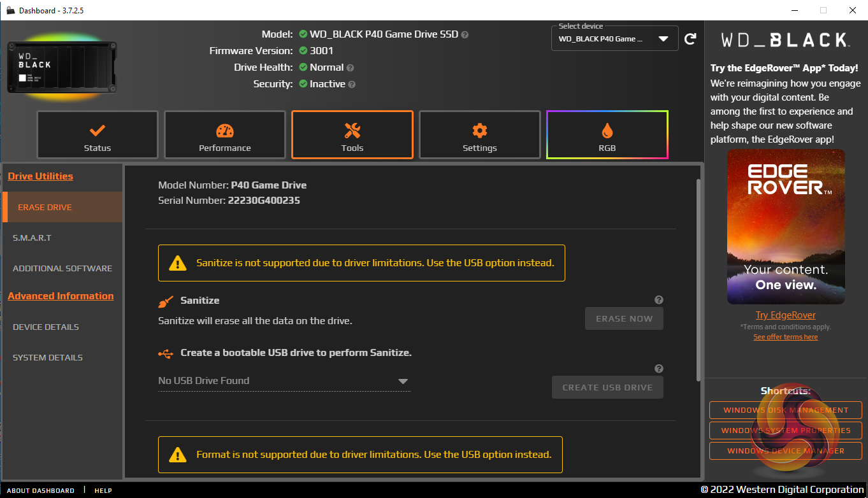Click help icon next to Security status
This screenshot has height=498, width=868.
pyautogui.click(x=352, y=84)
